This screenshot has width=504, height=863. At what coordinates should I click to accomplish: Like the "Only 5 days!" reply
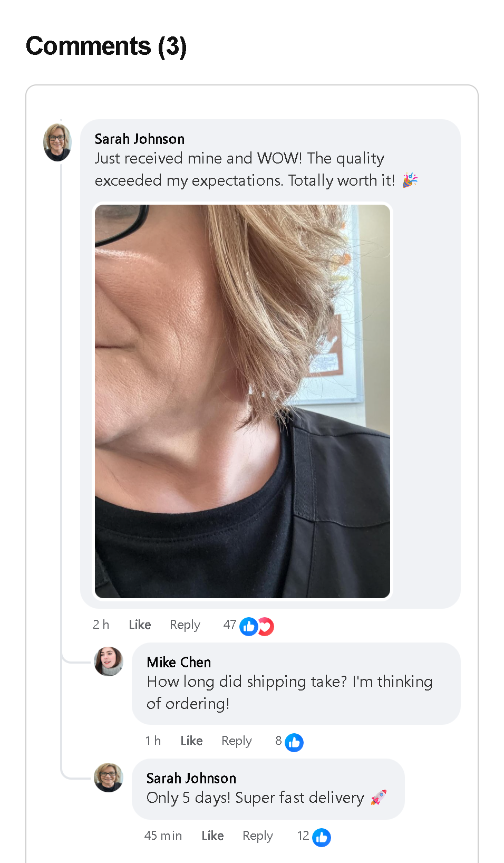point(212,836)
